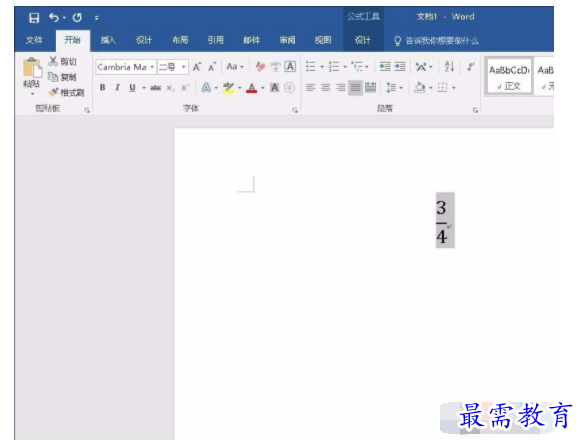This screenshot has width=581, height=447.
Task: Open the Cambria Math font name dropdown
Action: [152, 67]
